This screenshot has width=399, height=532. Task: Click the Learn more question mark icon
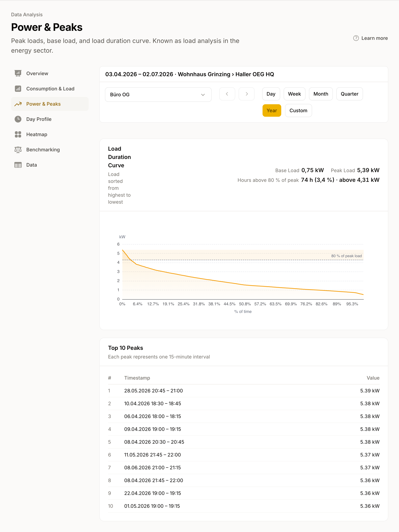(356, 38)
